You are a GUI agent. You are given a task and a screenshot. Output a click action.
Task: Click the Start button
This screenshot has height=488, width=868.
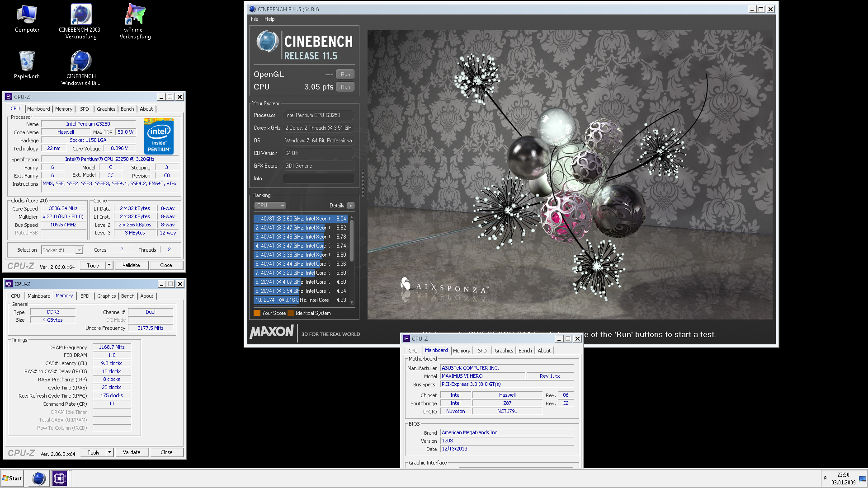coord(12,478)
